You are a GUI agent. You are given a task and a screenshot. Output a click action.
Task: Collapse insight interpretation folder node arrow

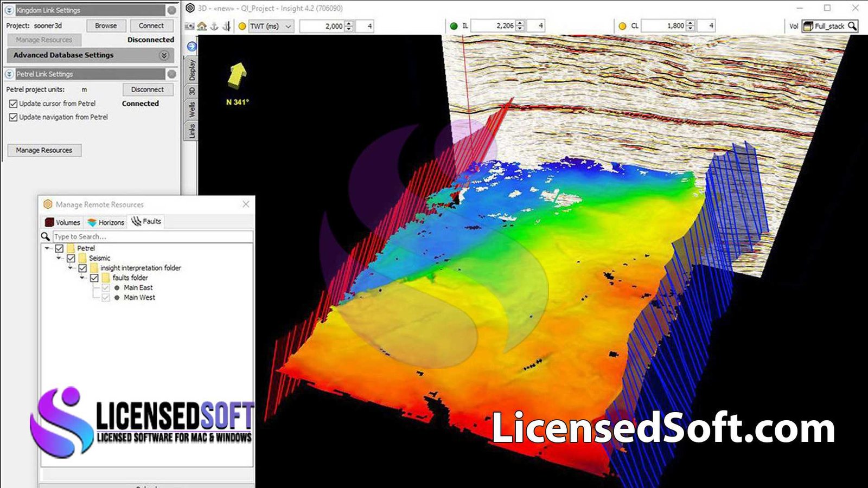point(71,268)
